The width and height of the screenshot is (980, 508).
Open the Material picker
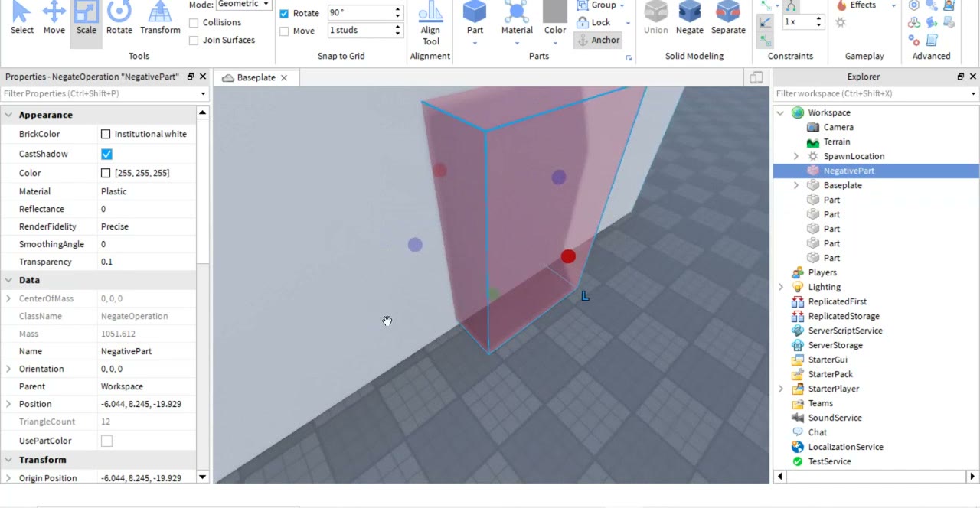(517, 18)
